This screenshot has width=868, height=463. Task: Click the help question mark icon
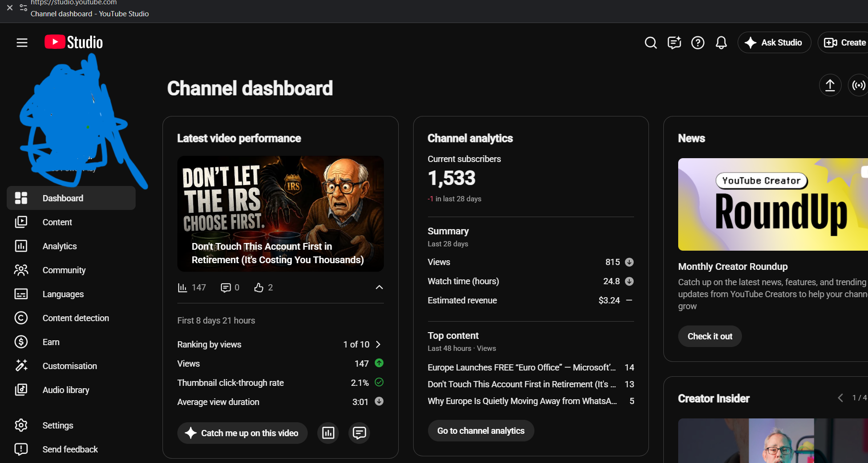click(698, 43)
